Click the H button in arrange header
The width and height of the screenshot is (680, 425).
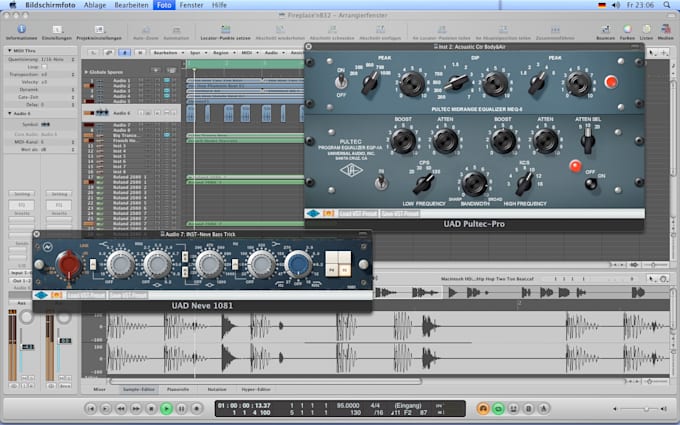(140, 52)
